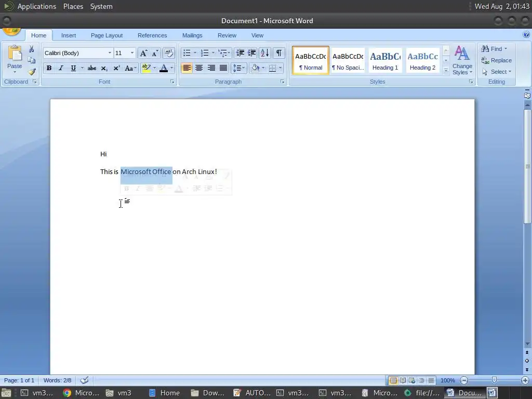Expand shading color options arrow
532x399 pixels.
coord(263,68)
